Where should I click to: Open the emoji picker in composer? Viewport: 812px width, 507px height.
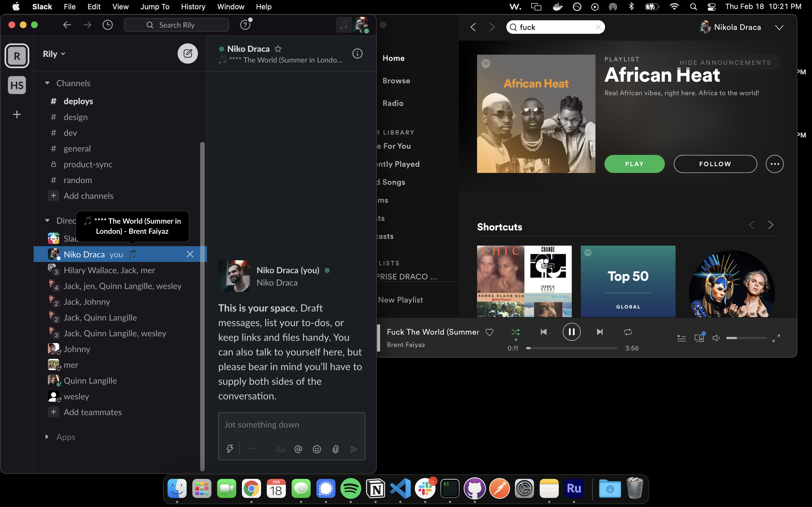(x=317, y=449)
